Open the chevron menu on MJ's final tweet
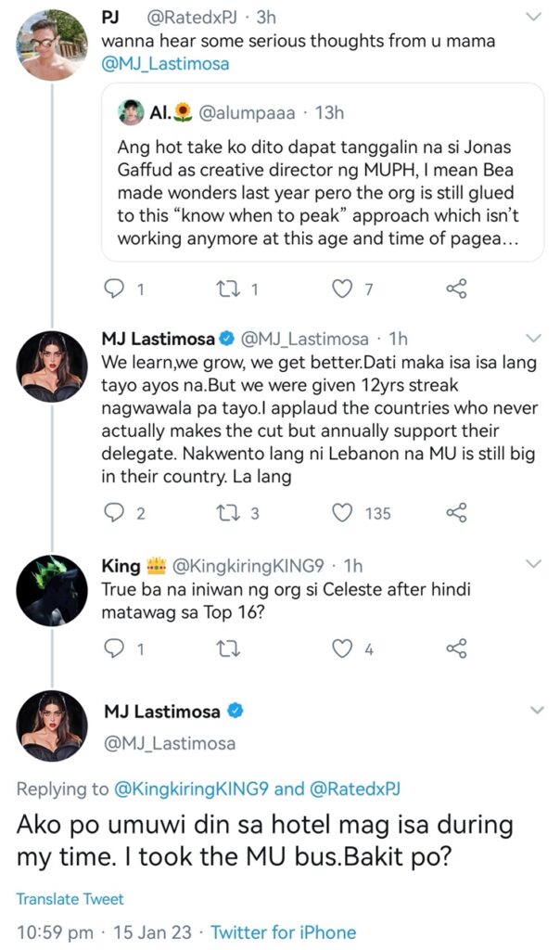The height and width of the screenshot is (950, 560). pyautogui.click(x=534, y=711)
